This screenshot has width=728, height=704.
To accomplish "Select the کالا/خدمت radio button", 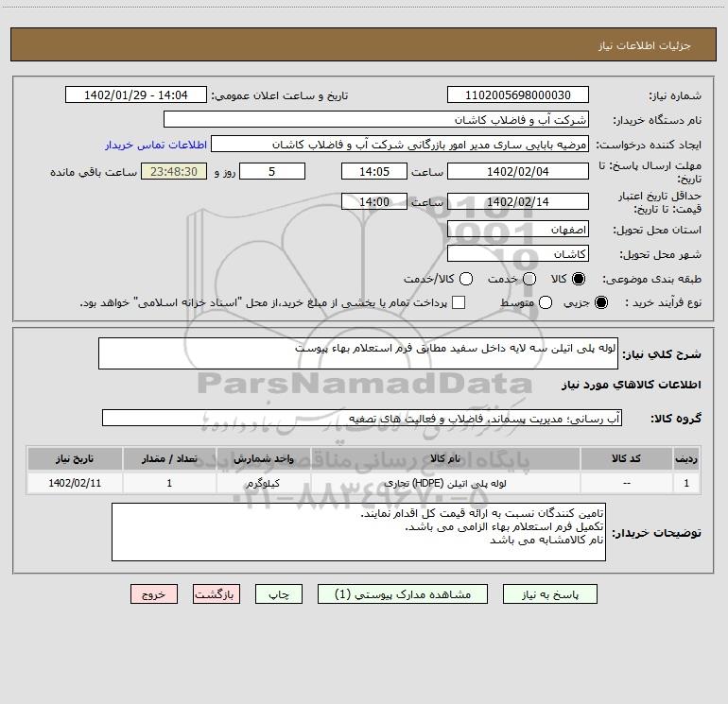I will [466, 279].
